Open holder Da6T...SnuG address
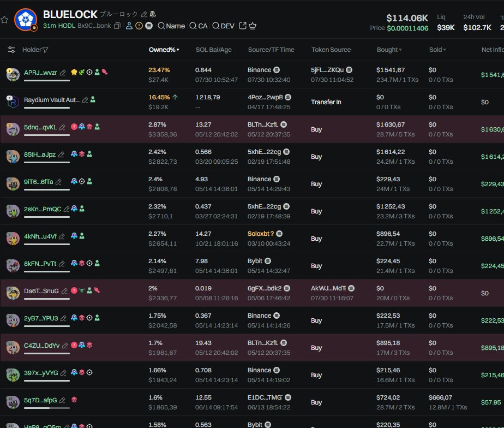Image resolution: width=504 pixels, height=428 pixels. coord(41,291)
